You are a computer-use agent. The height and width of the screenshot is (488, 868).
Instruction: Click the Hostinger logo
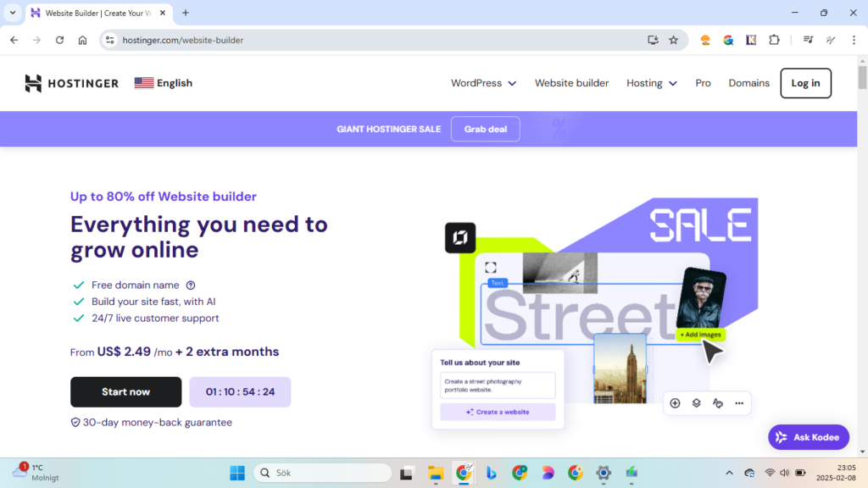coord(71,83)
